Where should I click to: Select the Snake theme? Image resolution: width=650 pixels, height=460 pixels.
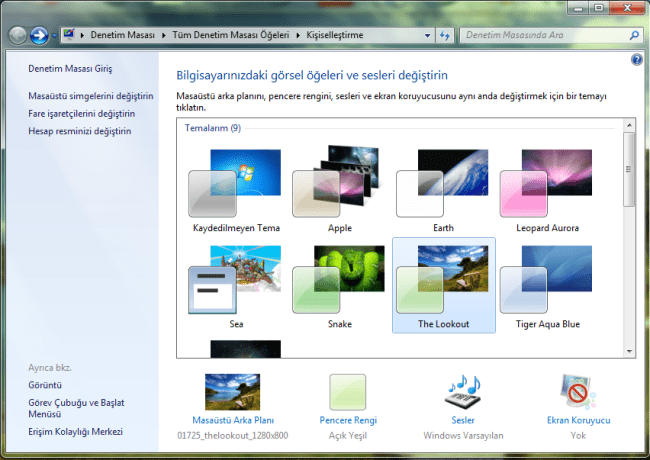(340, 285)
